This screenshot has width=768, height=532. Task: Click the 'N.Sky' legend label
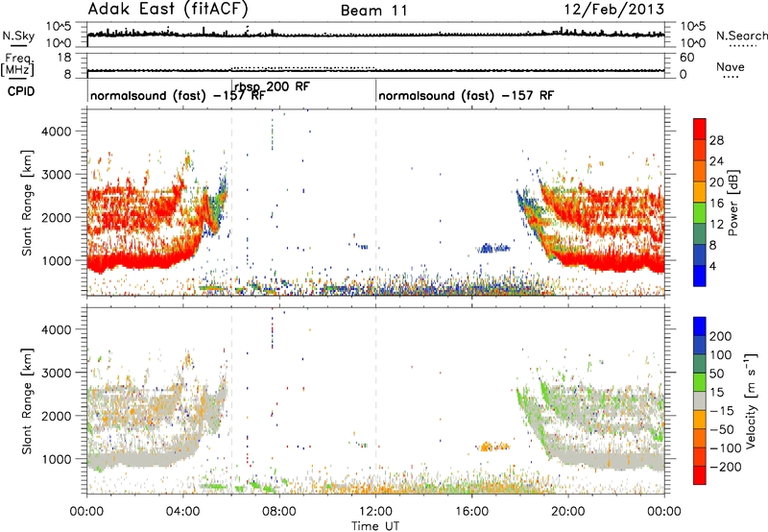tap(18, 36)
